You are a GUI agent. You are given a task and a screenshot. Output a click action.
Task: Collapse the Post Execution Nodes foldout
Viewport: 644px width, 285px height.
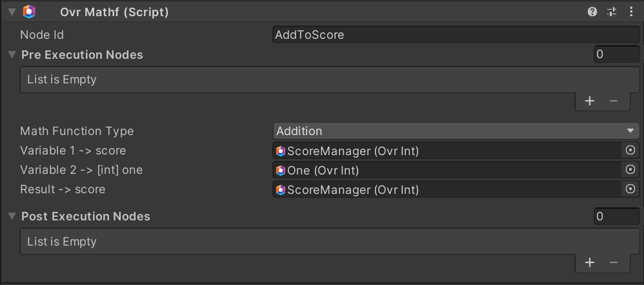tap(12, 216)
